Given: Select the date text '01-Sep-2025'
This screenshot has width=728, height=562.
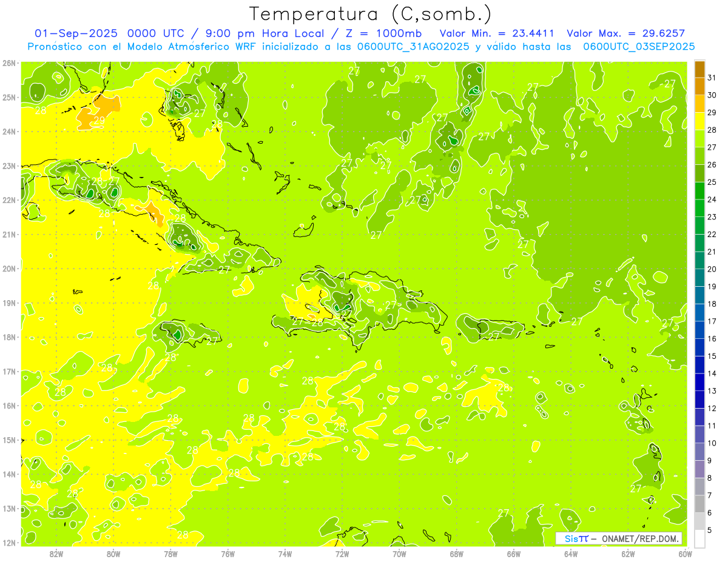Looking at the screenshot, I should [76, 33].
